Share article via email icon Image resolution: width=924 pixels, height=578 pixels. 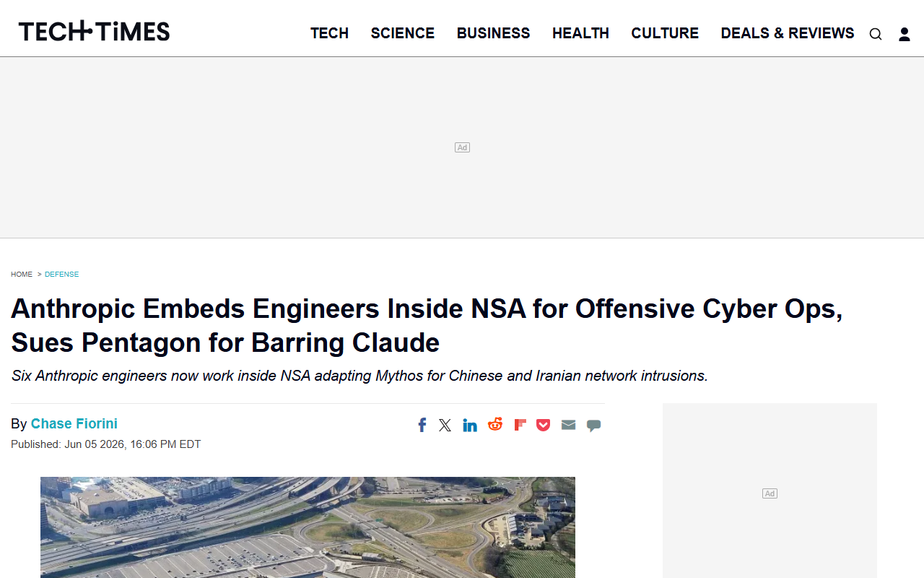[569, 425]
